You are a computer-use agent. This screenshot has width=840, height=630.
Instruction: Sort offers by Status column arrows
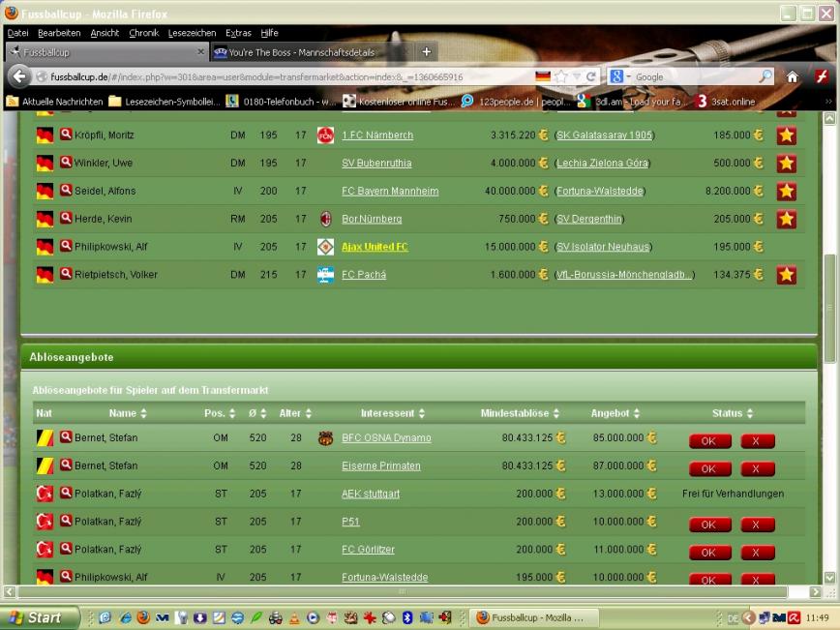(x=752, y=414)
